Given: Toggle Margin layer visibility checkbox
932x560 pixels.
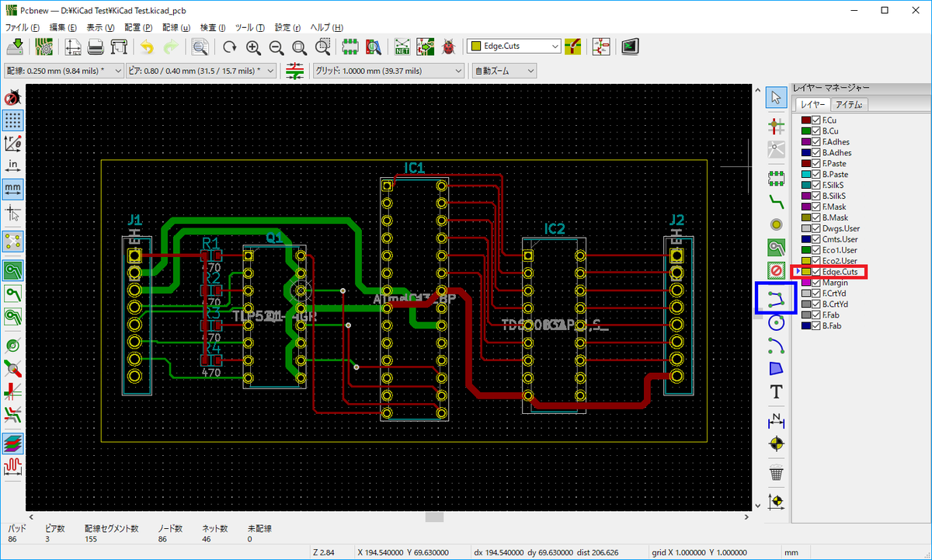Looking at the screenshot, I should pyautogui.click(x=816, y=283).
